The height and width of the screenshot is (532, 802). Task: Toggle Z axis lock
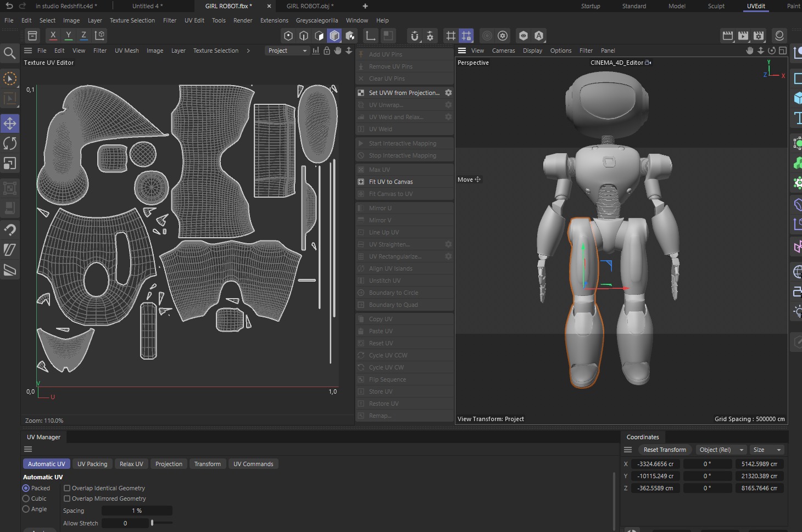click(83, 36)
